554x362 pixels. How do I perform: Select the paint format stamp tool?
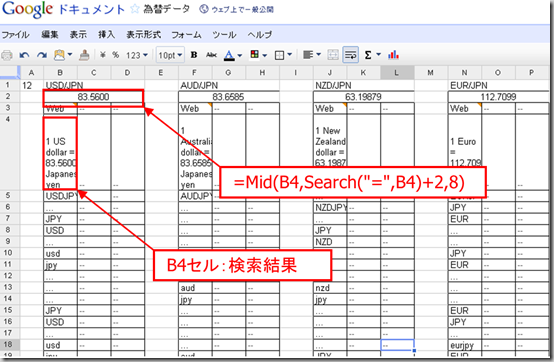[84, 55]
